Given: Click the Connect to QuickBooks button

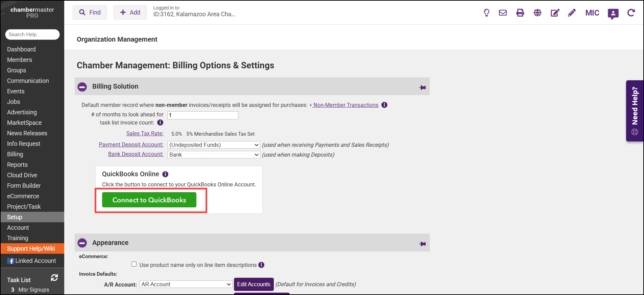Looking at the screenshot, I should pos(149,200).
